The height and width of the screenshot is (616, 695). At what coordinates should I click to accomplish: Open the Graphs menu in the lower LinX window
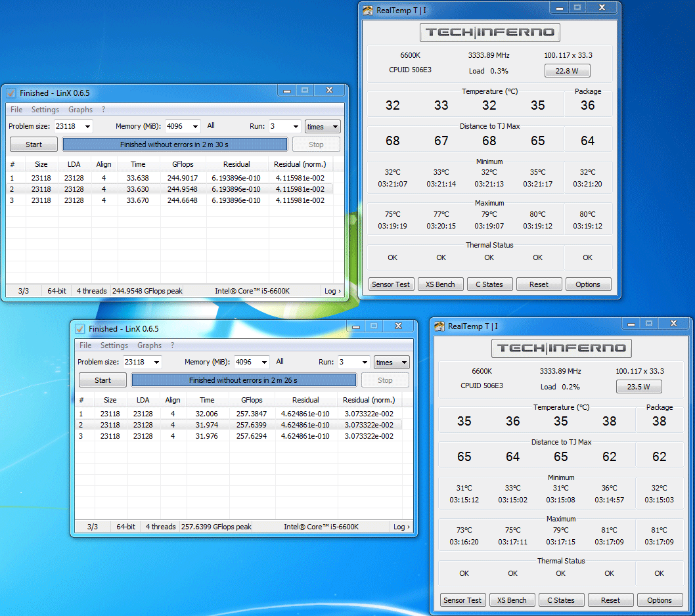149,345
